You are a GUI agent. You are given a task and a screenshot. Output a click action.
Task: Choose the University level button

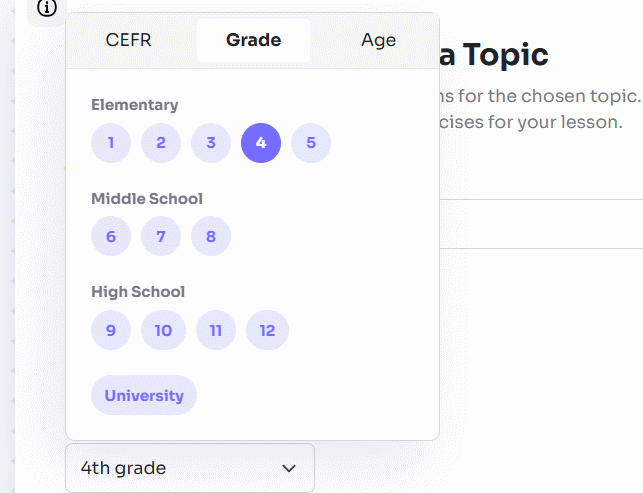144,395
